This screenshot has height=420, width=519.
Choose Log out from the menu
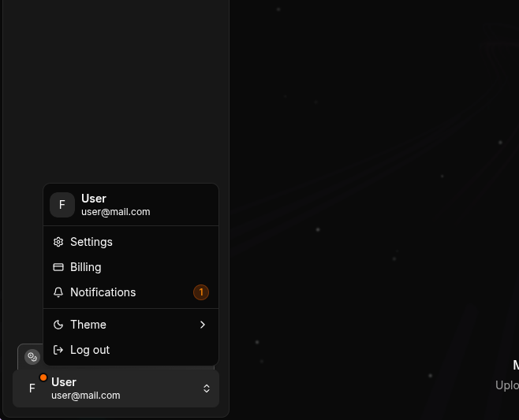point(131,350)
